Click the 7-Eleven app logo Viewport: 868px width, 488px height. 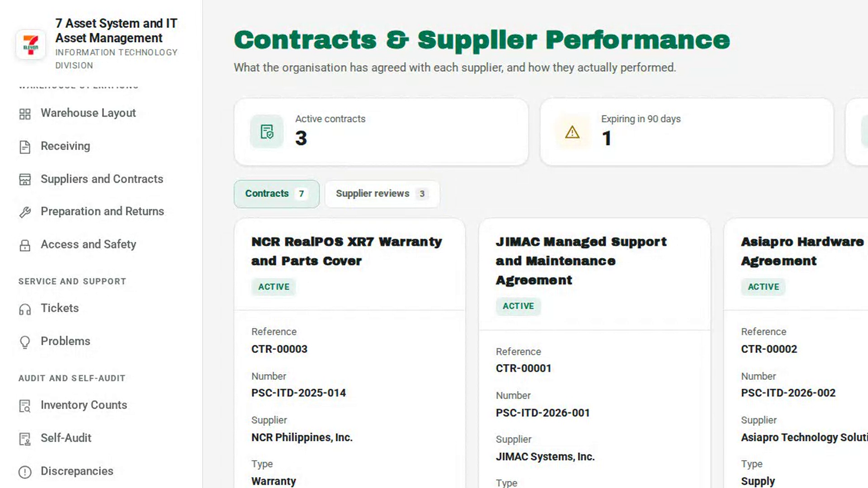click(31, 44)
